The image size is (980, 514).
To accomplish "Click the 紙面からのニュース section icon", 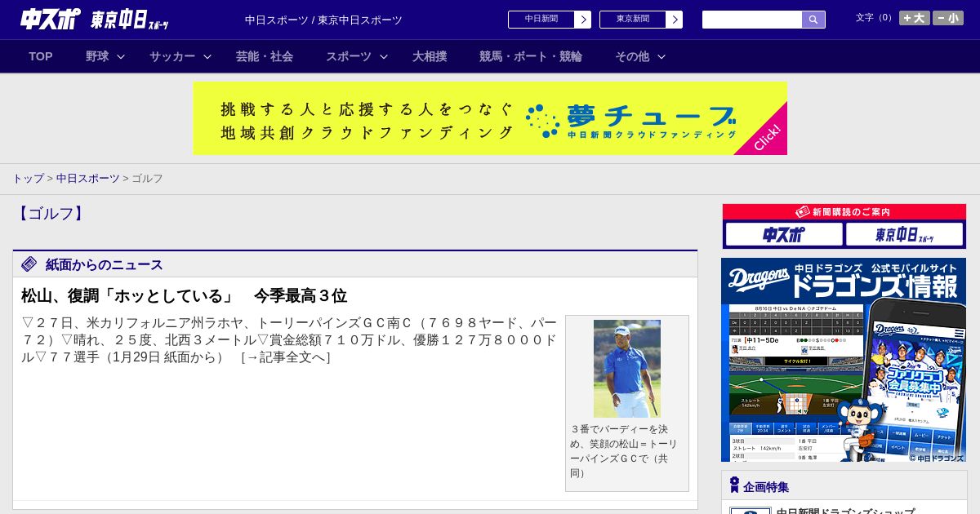I will (29, 264).
